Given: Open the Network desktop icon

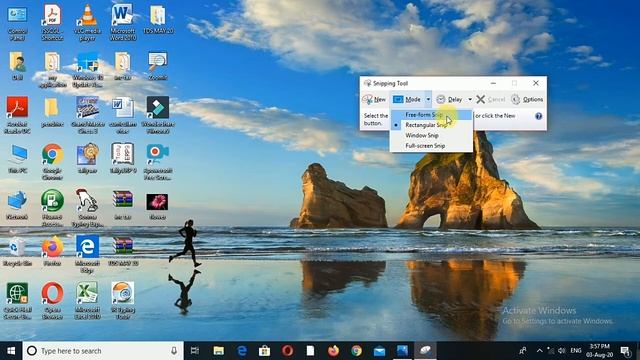Looking at the screenshot, I should (17, 205).
